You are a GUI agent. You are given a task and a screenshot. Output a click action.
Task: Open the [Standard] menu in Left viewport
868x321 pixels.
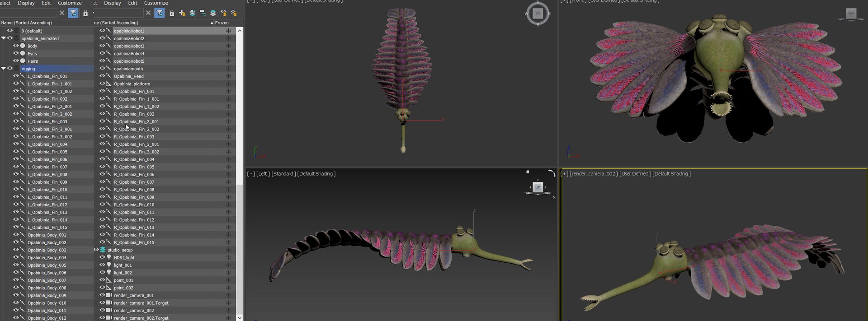(283, 174)
